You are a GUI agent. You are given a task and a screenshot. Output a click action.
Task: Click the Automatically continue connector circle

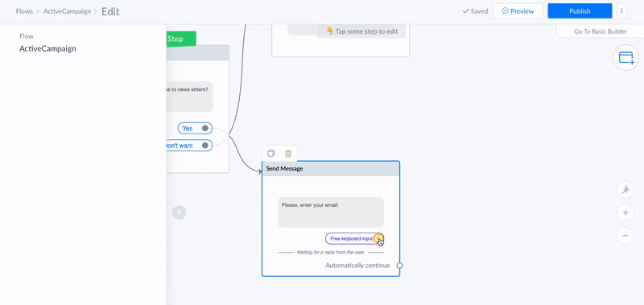point(399,266)
